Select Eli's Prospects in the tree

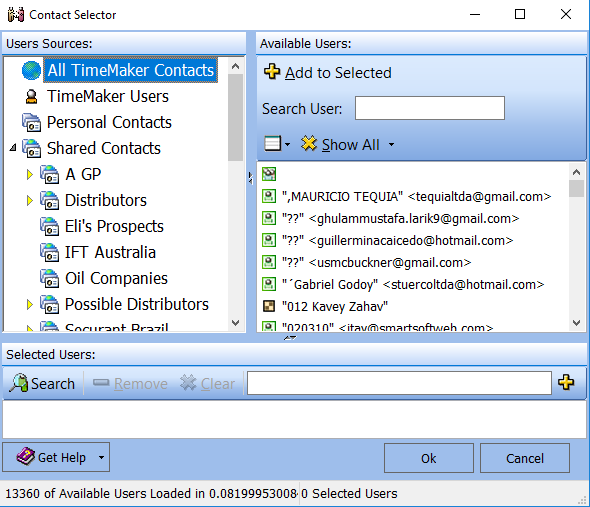click(114, 226)
